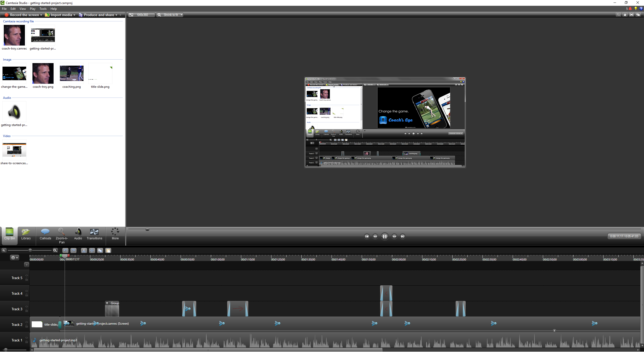Pause playback with the pause button

click(x=384, y=236)
